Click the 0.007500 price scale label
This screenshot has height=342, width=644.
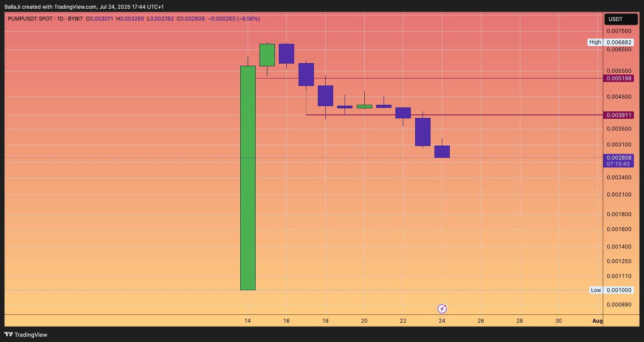(619, 31)
